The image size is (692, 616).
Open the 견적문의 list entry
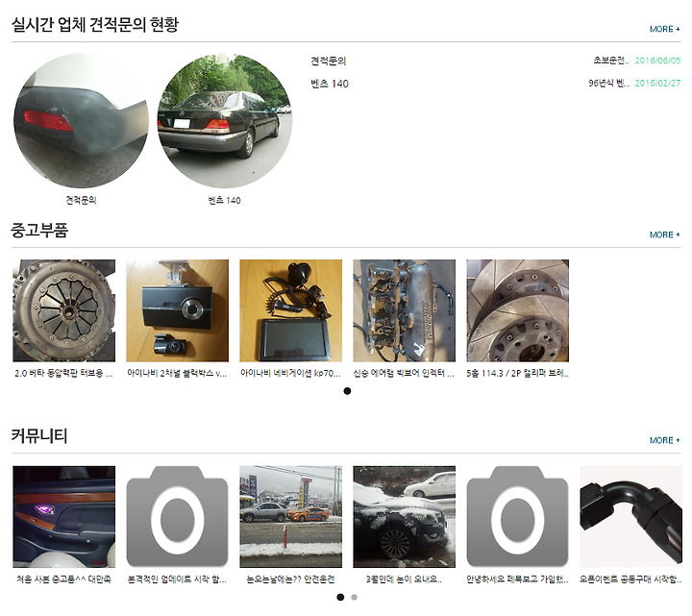coord(329,61)
